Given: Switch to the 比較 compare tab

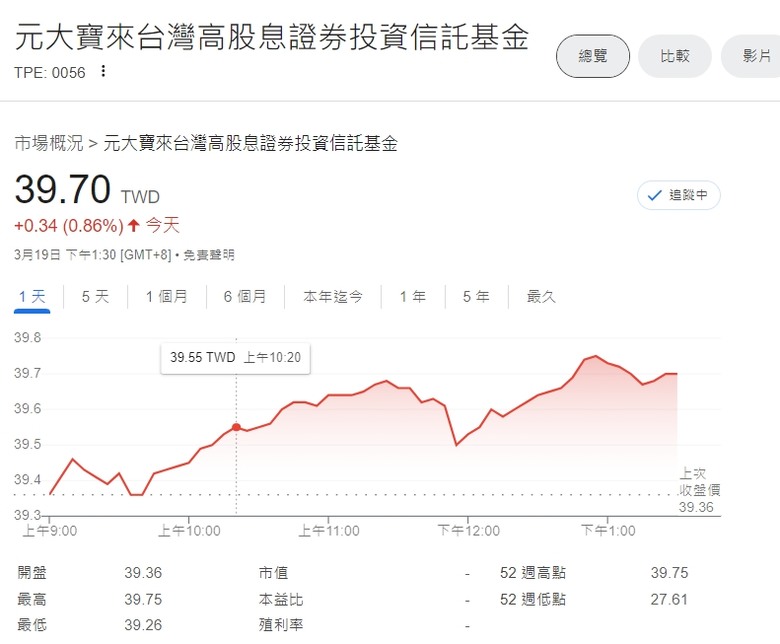Looking at the screenshot, I should click(675, 56).
